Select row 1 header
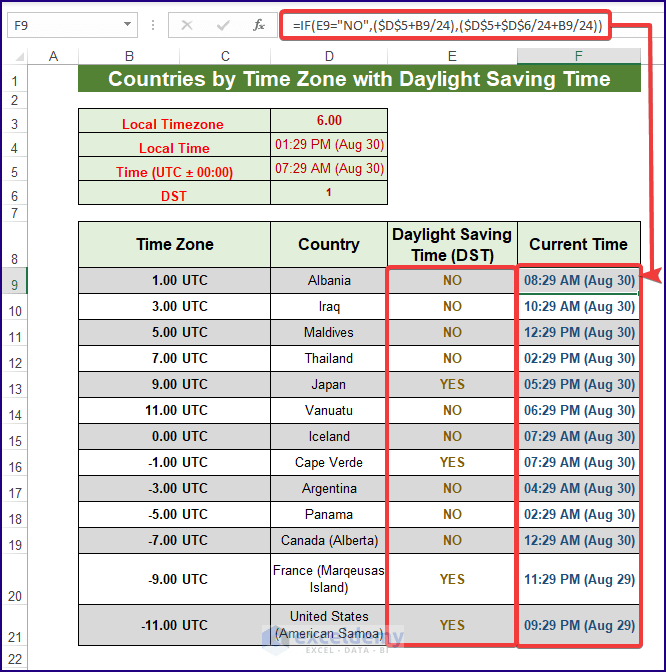Image resolution: width=666 pixels, height=672 pixels. [x=15, y=79]
